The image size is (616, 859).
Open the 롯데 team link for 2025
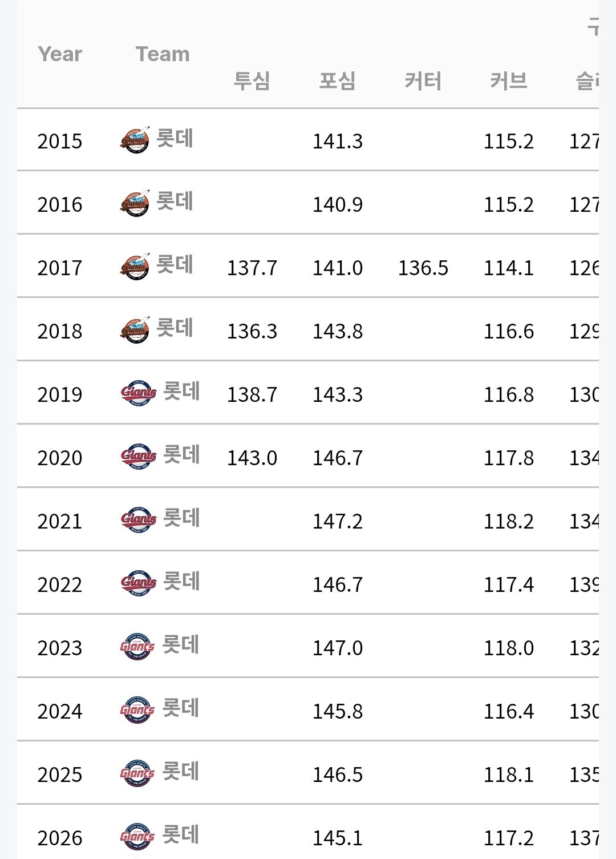click(181, 772)
